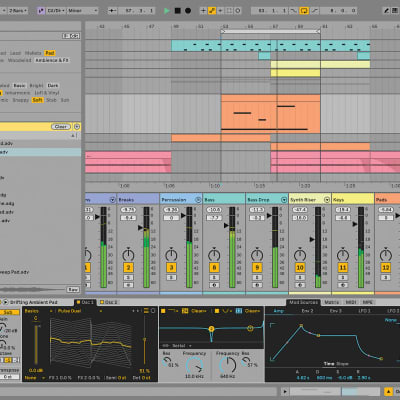400x400 pixels.
Task: Select the LFO 1 modulation source
Action: click(x=364, y=311)
